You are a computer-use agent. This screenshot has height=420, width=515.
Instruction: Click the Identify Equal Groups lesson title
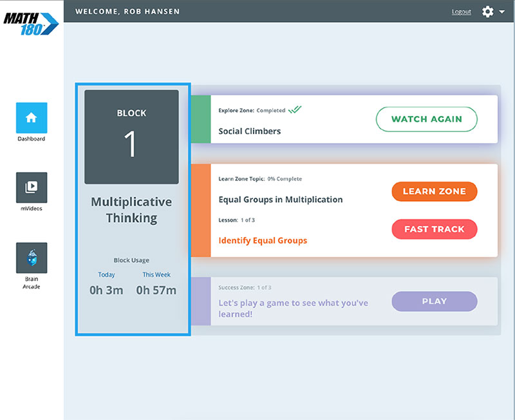(263, 240)
